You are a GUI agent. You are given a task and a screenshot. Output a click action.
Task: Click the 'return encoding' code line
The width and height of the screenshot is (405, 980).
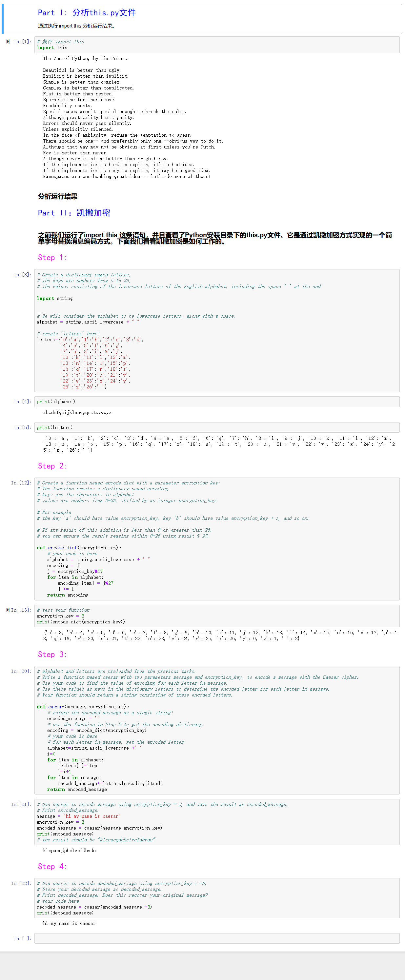pyautogui.click(x=68, y=595)
